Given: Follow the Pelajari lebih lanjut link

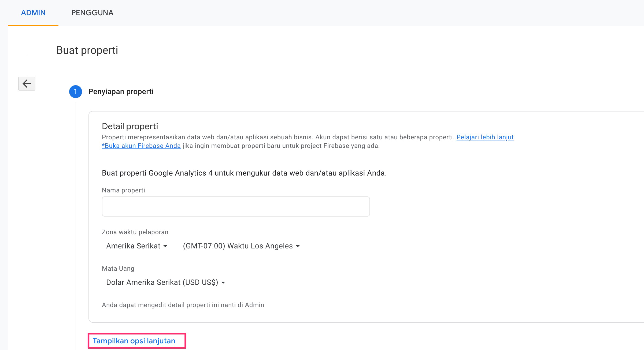Looking at the screenshot, I should (485, 137).
